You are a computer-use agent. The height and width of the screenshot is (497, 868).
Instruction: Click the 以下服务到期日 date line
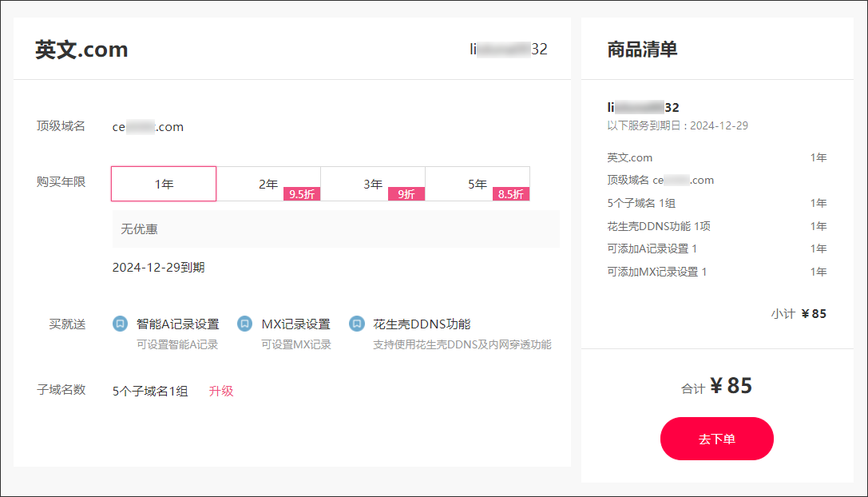(678, 125)
